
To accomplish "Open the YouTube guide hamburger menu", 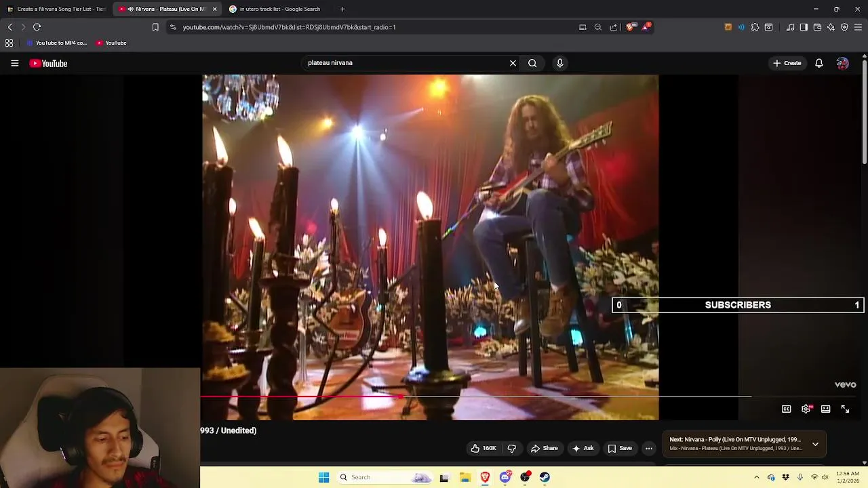I will coord(14,63).
